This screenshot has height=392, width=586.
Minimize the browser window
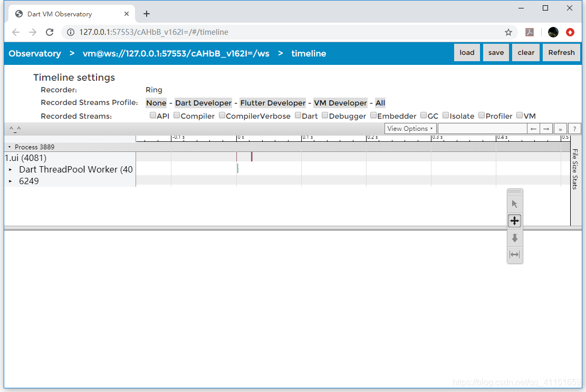521,8
